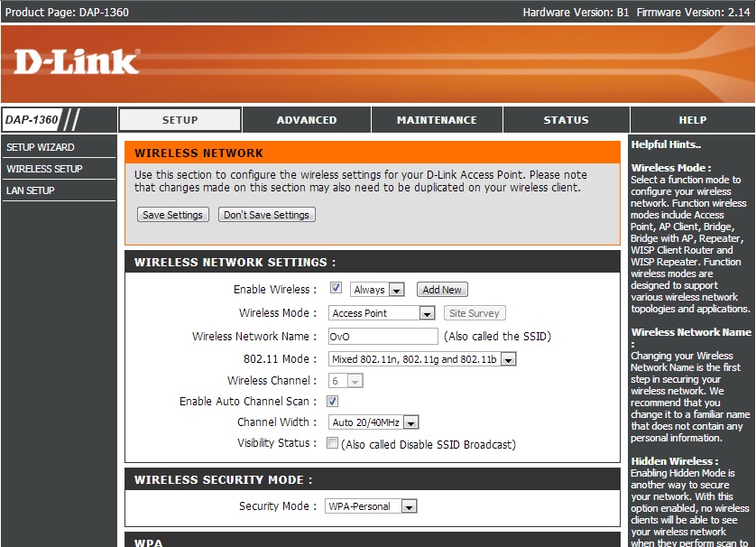Screen dimensions: 756x547
Task: Go to the Status tab
Action: coord(566,120)
